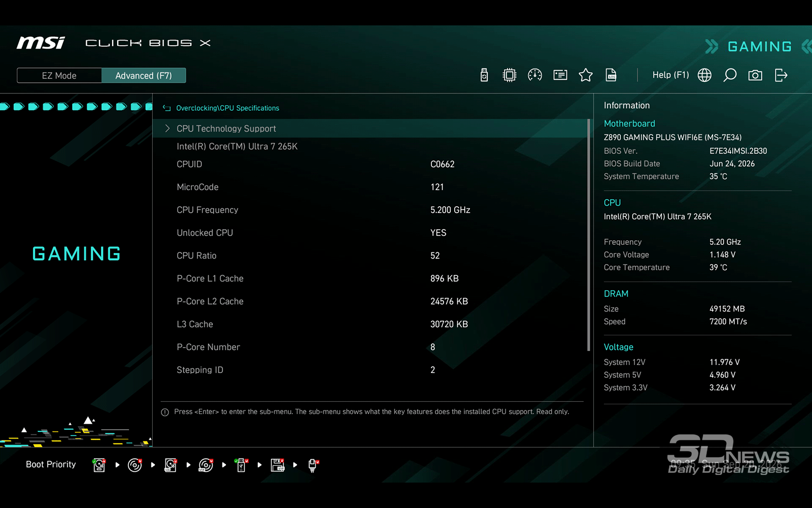
Task: Select the USB floppy boot device icon
Action: coord(278,465)
